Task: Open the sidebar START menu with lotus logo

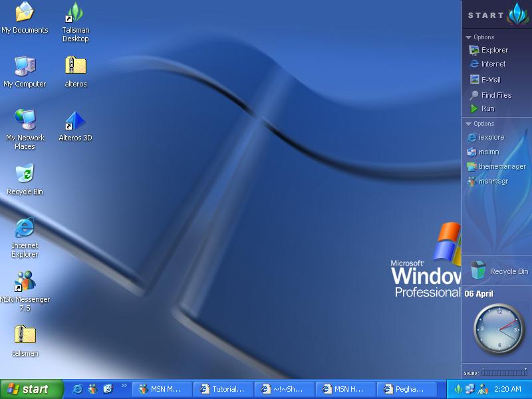Action: pyautogui.click(x=497, y=14)
